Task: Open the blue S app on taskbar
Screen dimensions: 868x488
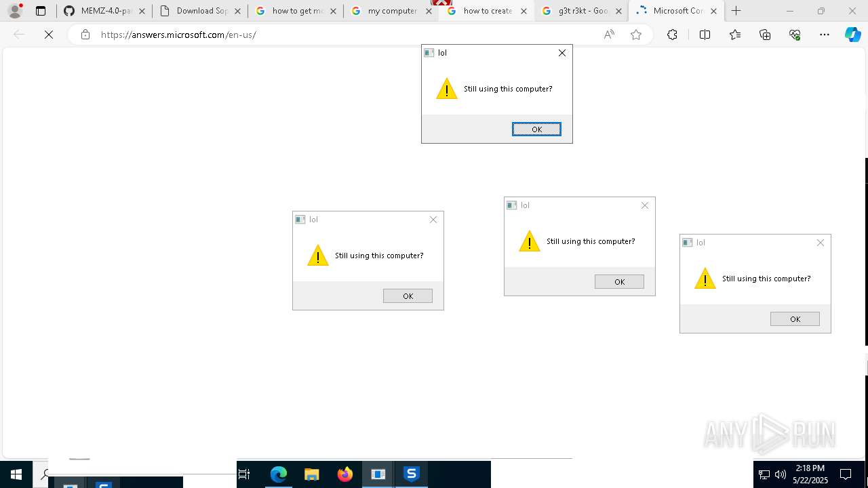Action: [411, 474]
